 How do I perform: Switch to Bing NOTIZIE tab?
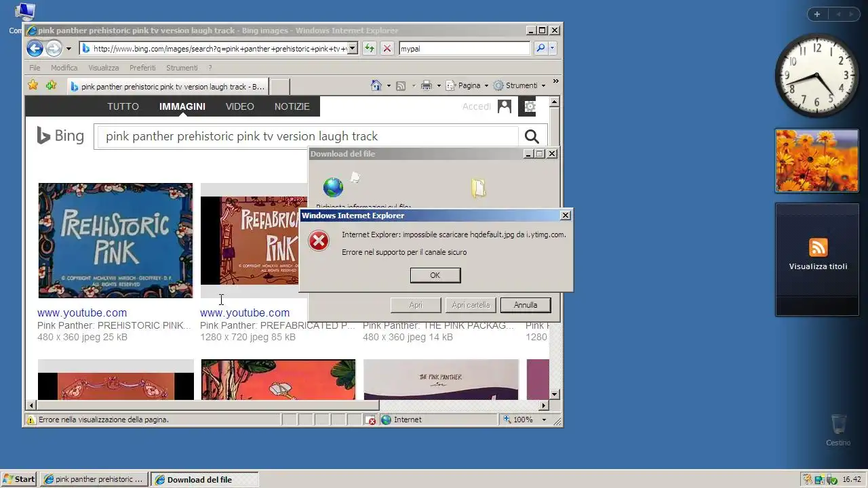point(292,106)
